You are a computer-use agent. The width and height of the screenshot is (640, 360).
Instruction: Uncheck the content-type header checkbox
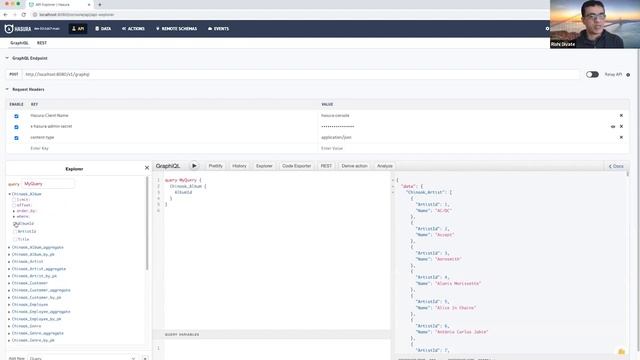[x=16, y=138]
